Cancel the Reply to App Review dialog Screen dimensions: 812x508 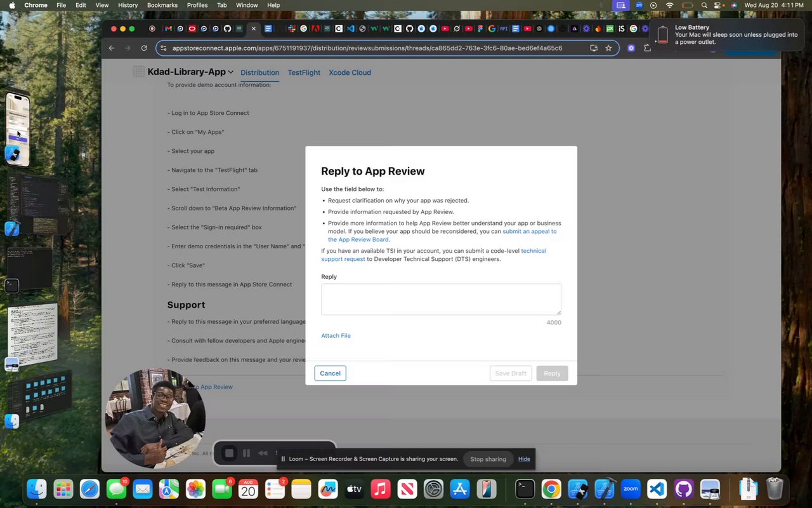(330, 373)
